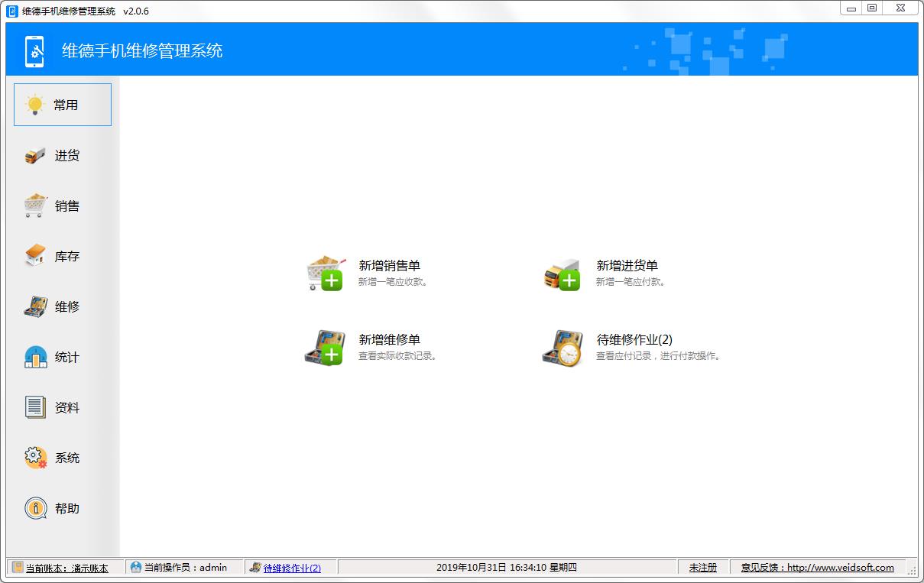Maximize the application window

872,8
